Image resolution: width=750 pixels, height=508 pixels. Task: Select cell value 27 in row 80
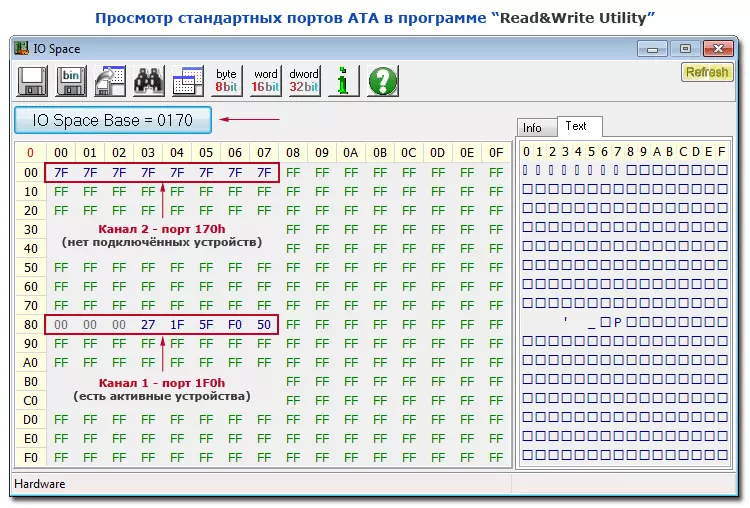click(x=148, y=325)
